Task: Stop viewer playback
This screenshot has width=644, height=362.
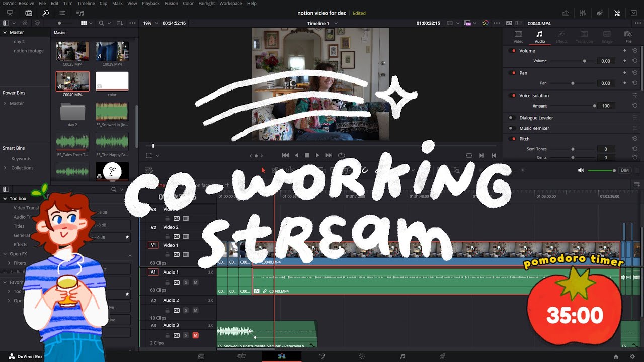Action: (x=307, y=156)
